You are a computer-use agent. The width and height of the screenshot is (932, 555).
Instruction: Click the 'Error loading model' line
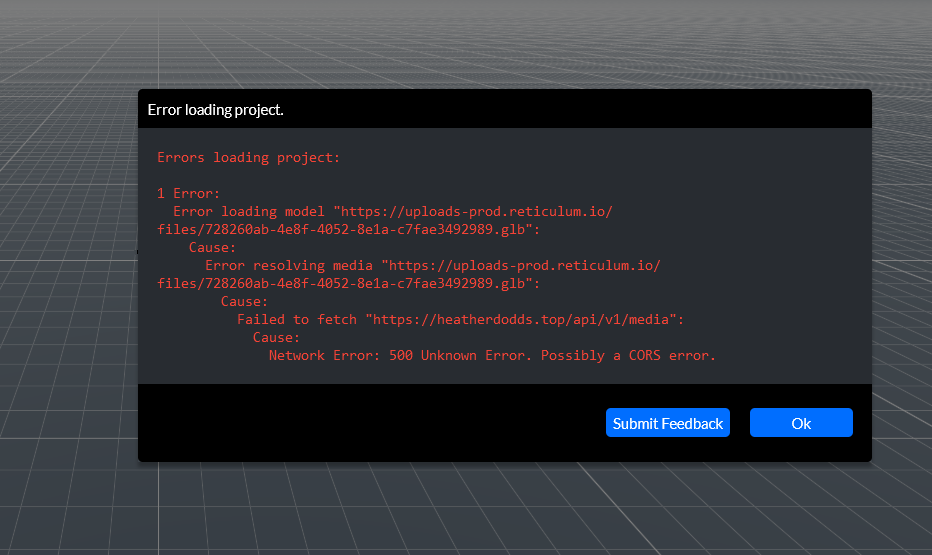(x=393, y=212)
